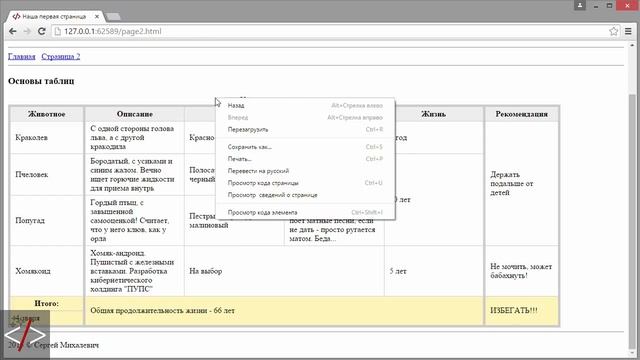Click the Chrome user profile icon
The width and height of the screenshot is (640, 360).
click(x=580, y=5)
